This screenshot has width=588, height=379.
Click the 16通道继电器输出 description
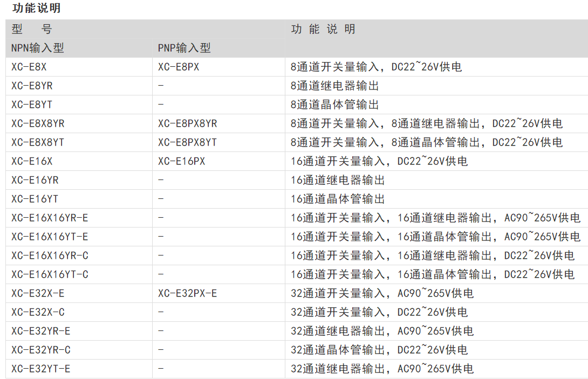(338, 180)
